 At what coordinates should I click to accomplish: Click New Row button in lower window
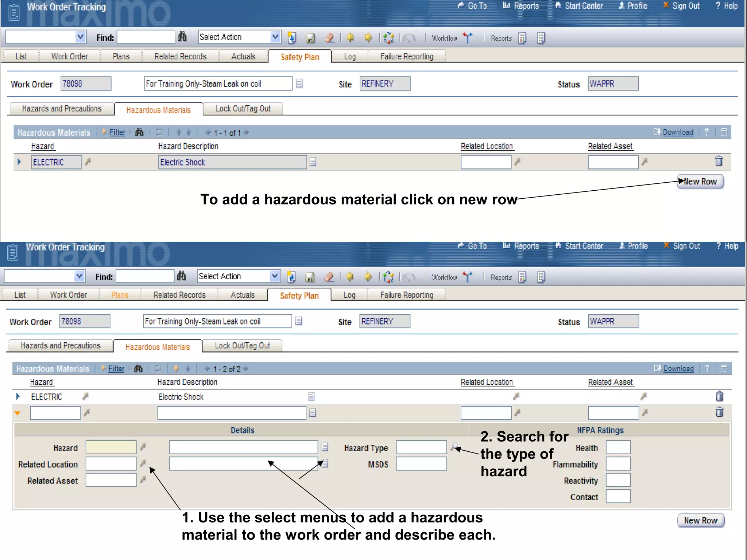[701, 520]
